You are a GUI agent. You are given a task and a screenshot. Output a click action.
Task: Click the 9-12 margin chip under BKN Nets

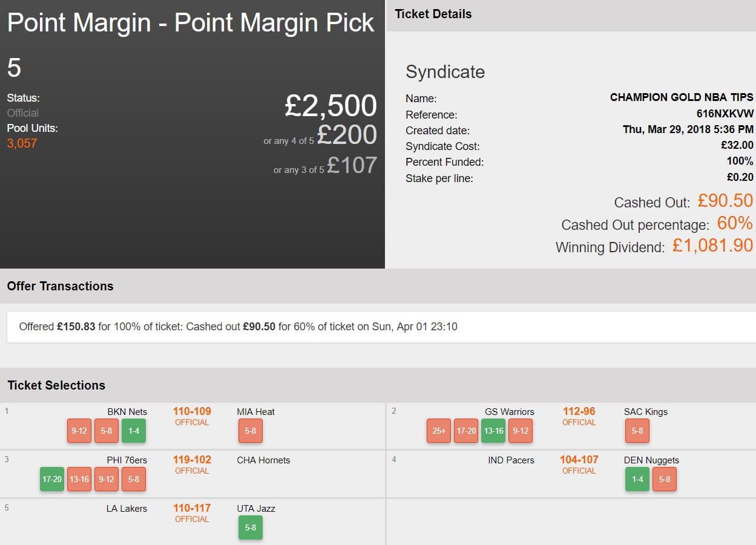tap(79, 431)
